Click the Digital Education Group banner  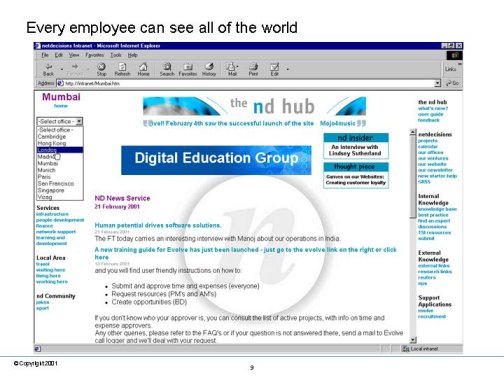pyautogui.click(x=216, y=160)
